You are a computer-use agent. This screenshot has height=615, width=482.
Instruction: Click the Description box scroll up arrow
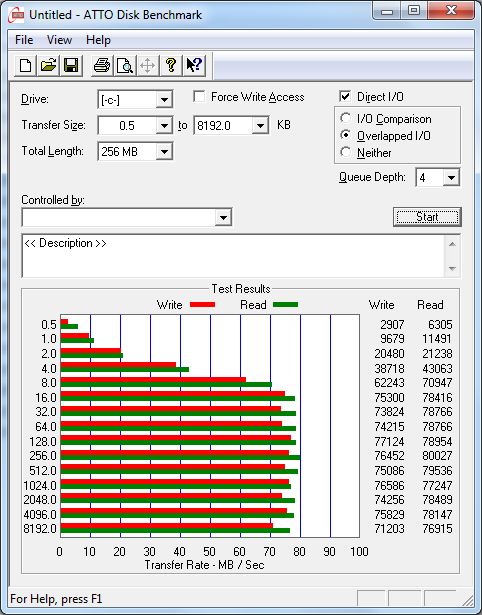pos(452,245)
